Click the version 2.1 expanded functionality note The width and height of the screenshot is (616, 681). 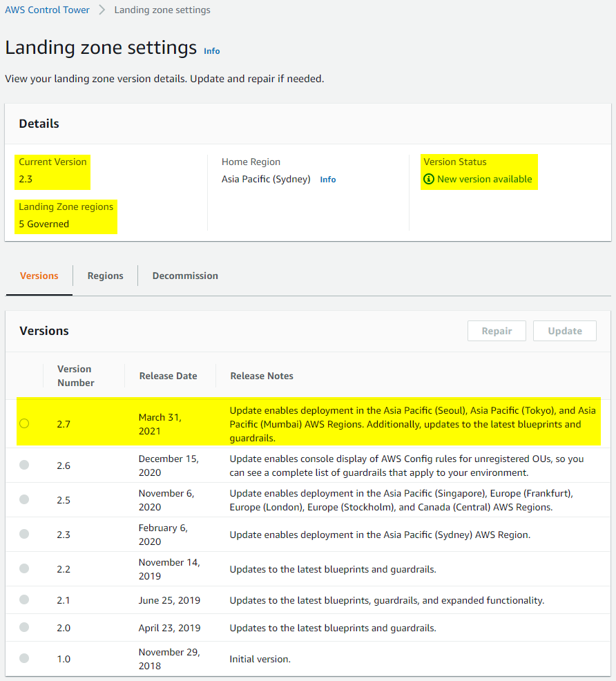tap(387, 600)
